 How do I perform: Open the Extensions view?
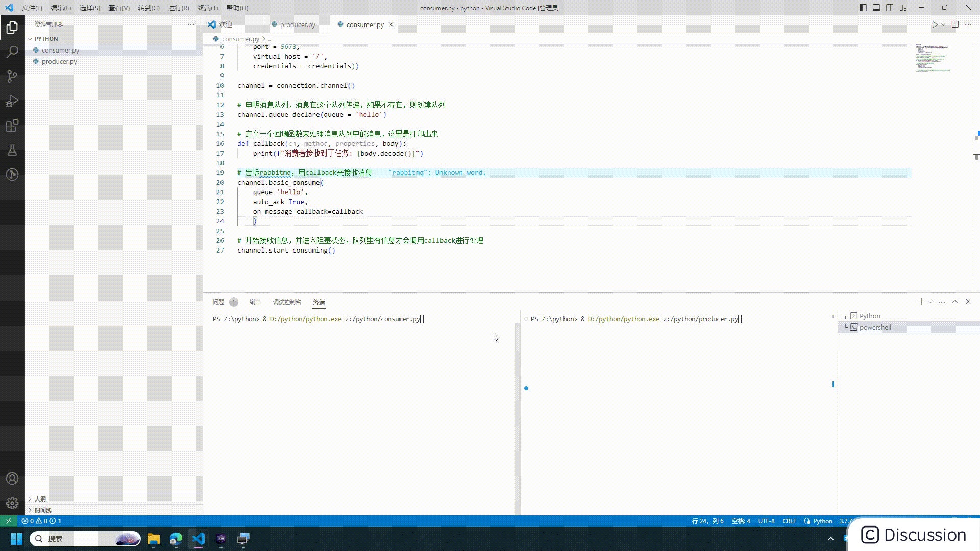(12, 126)
